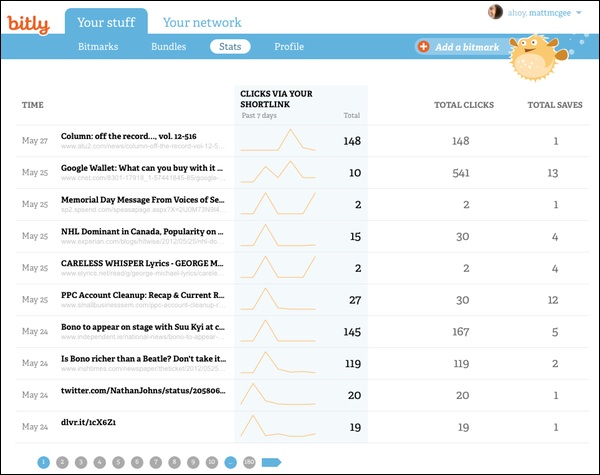Click the bitly logo

(x=28, y=24)
